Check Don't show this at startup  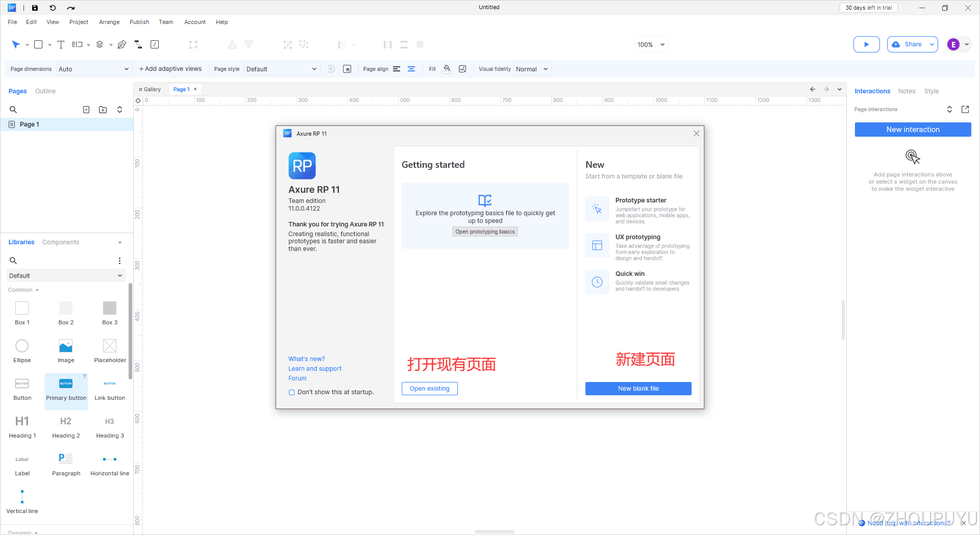(x=291, y=392)
